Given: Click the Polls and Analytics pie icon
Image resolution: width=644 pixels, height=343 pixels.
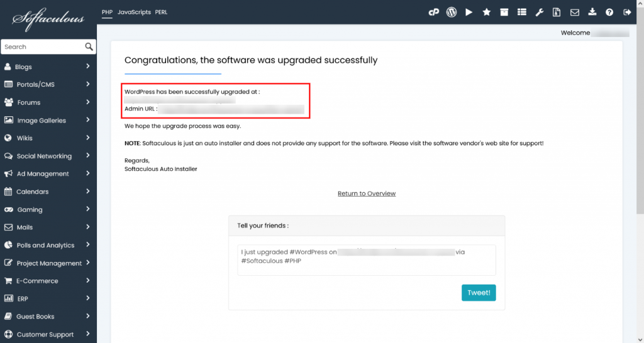Looking at the screenshot, I should click(x=8, y=245).
